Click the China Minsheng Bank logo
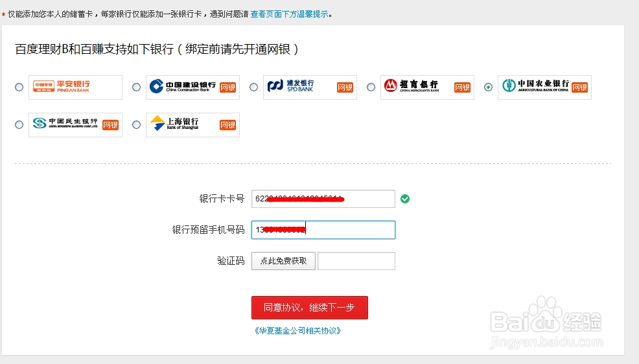639x364 pixels. point(75,124)
